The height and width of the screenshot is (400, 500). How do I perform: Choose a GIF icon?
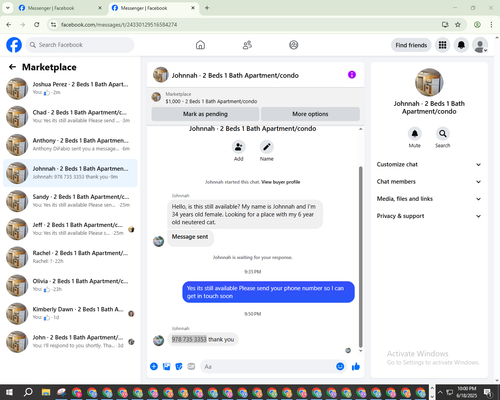(191, 367)
